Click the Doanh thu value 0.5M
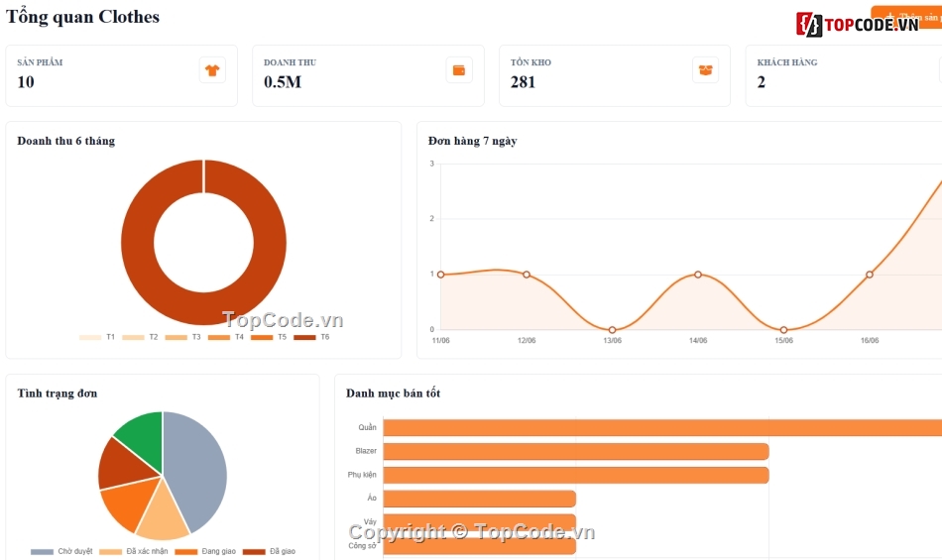 click(x=283, y=82)
